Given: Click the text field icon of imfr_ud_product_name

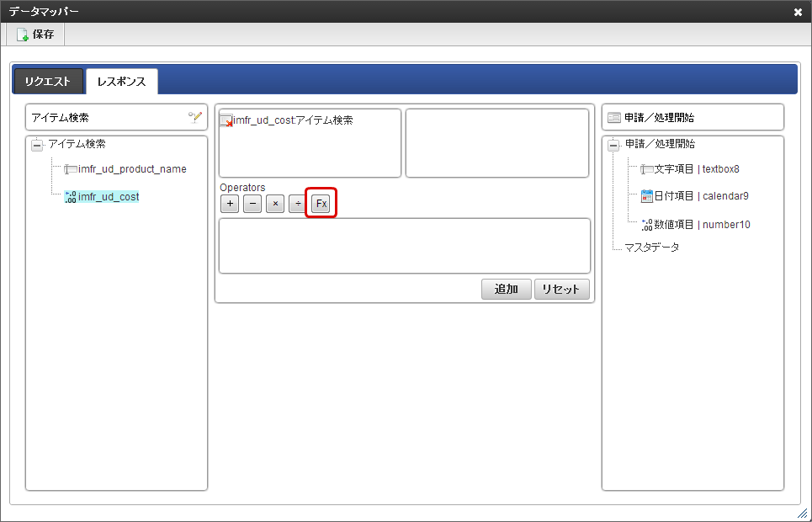Looking at the screenshot, I should click(x=71, y=169).
